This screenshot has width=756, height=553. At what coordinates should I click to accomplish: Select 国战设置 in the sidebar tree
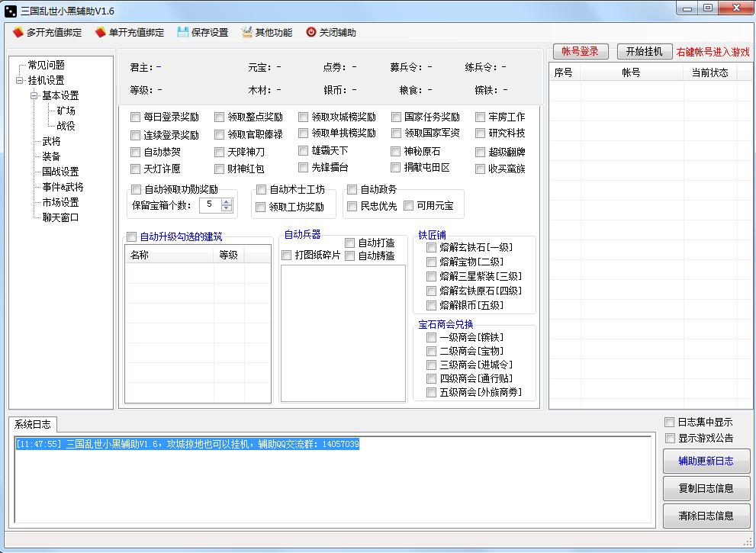coord(60,172)
